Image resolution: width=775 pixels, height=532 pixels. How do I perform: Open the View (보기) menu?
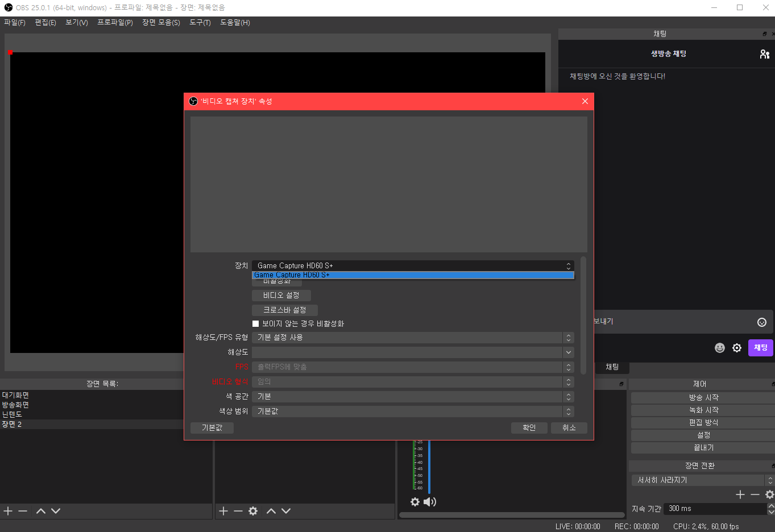77,23
